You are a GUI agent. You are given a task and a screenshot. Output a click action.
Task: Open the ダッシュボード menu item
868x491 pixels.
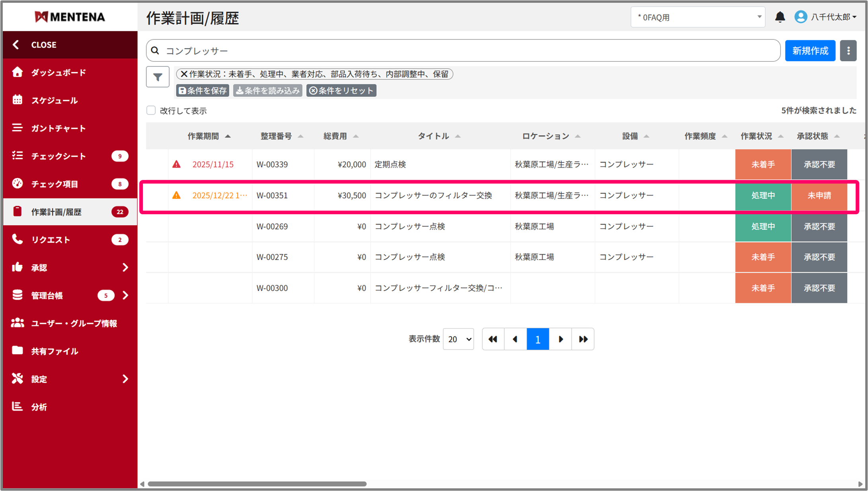click(x=59, y=72)
